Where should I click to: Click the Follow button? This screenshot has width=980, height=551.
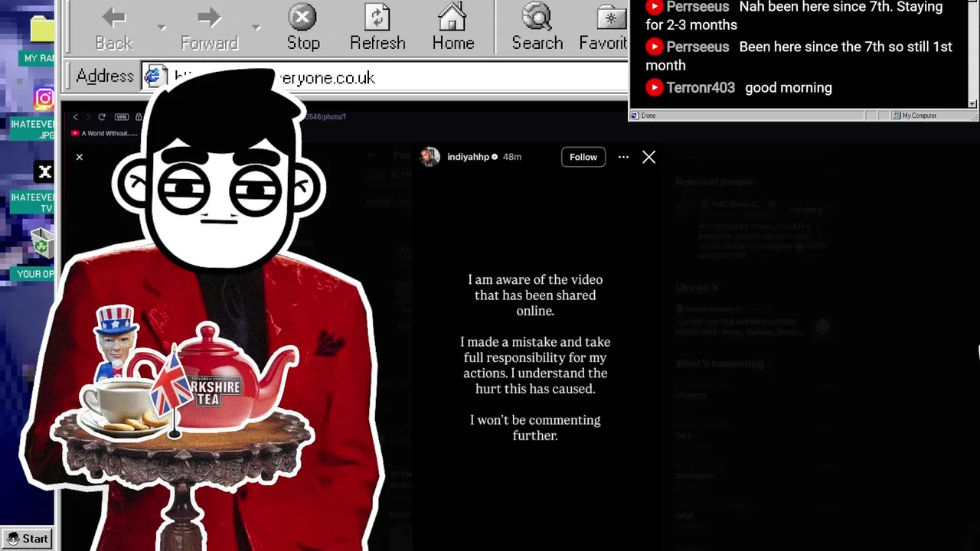click(x=583, y=157)
